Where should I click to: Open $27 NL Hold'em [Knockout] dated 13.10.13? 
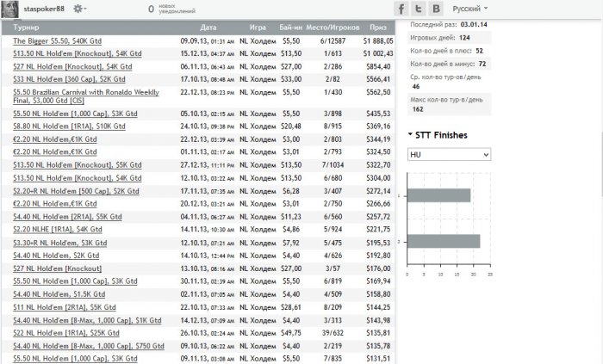tap(58, 268)
